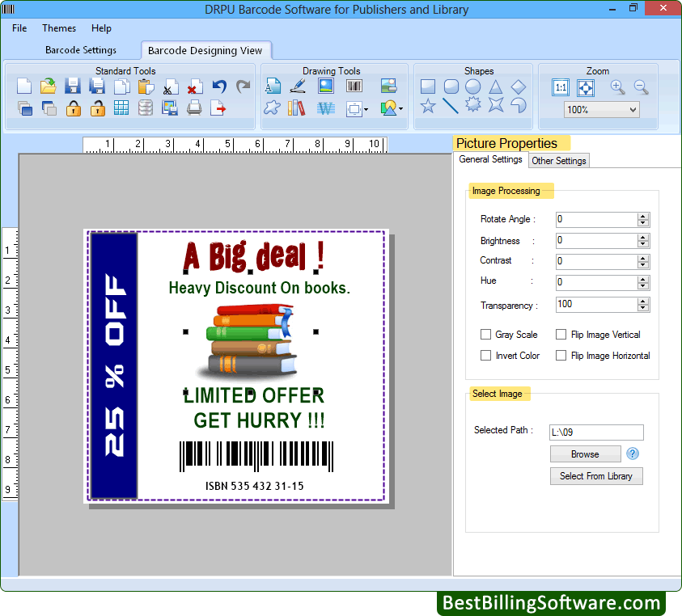The image size is (682, 616).
Task: Bring the selected object to front
Action: click(24, 108)
